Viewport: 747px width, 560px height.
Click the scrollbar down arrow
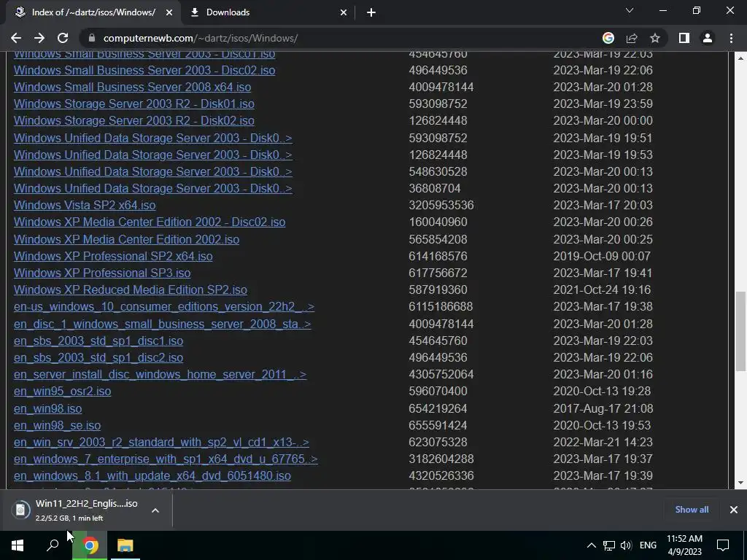pos(740,483)
